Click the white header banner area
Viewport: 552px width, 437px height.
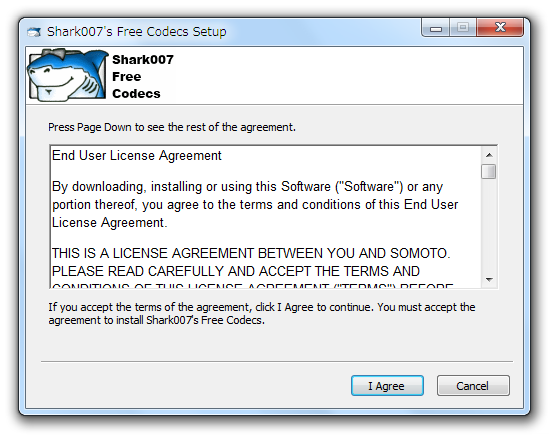[275, 75]
